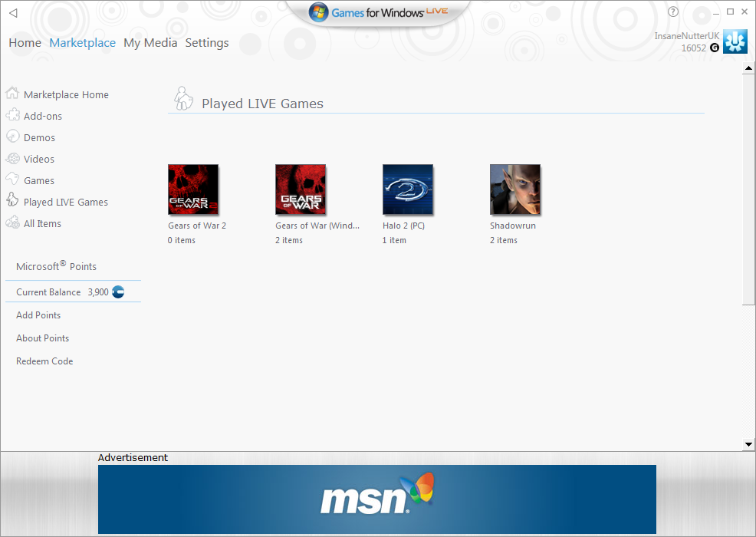The width and height of the screenshot is (756, 537).
Task: Go to the Settings tab
Action: point(207,43)
